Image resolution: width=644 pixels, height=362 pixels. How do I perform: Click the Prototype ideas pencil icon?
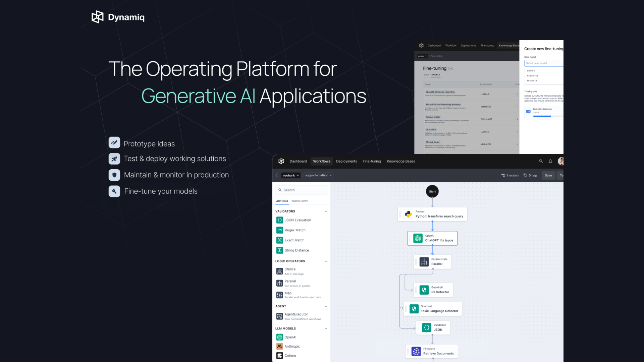point(114,142)
